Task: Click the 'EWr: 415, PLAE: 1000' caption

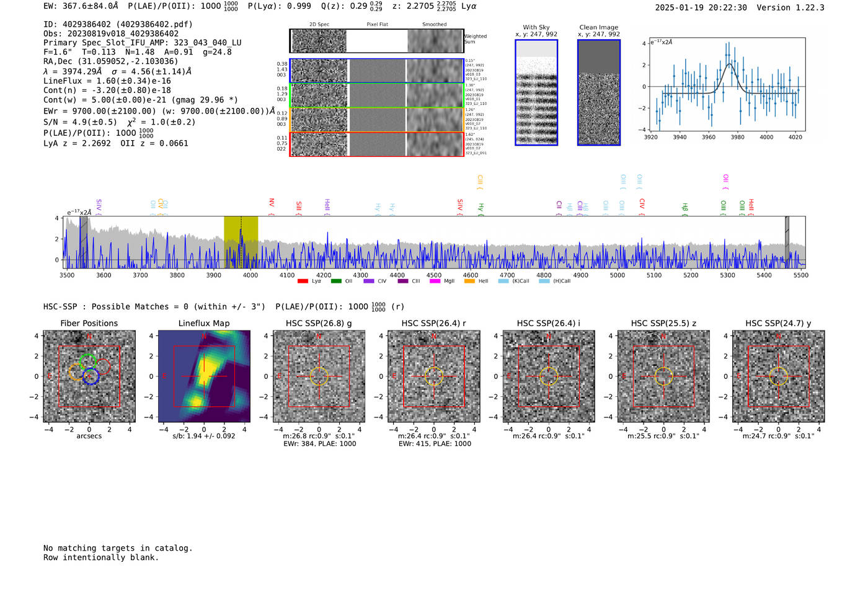Action: coord(435,444)
